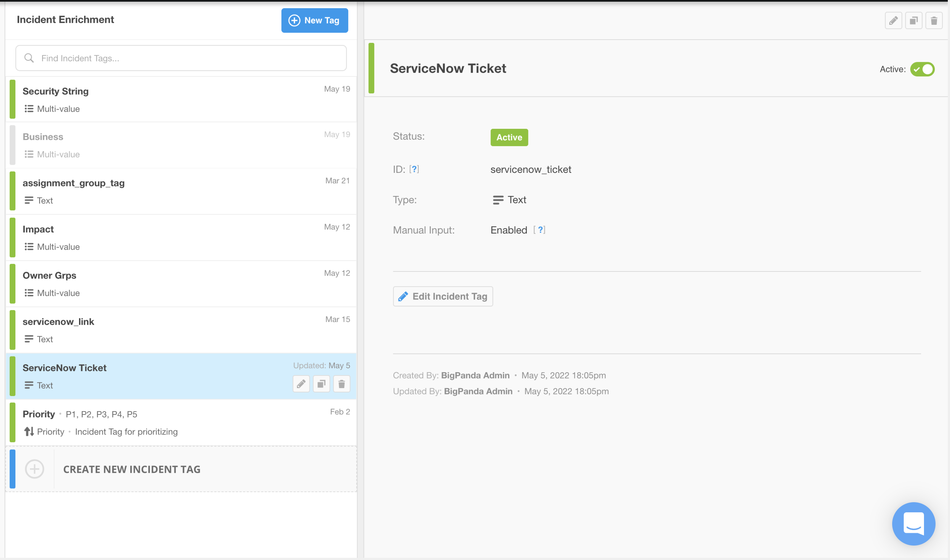This screenshot has height=560, width=950.
Task: Click the ID help question mark
Action: [414, 169]
